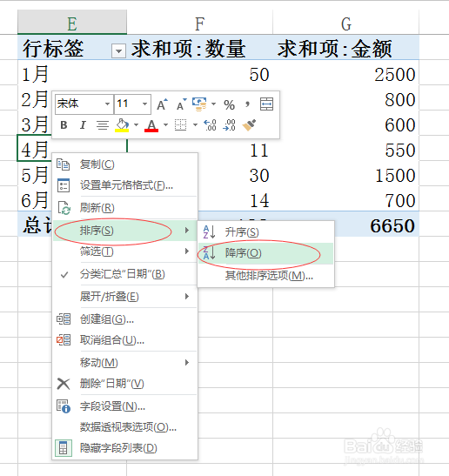
Task: Click the field settings icon beside 字段设置
Action: [64, 406]
